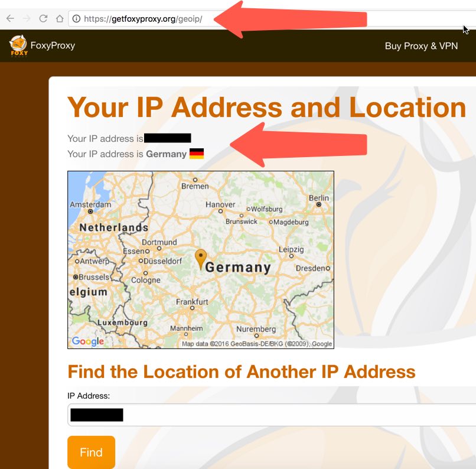Open the site info icon in address bar
Image resolution: width=476 pixels, height=469 pixels.
77,19
